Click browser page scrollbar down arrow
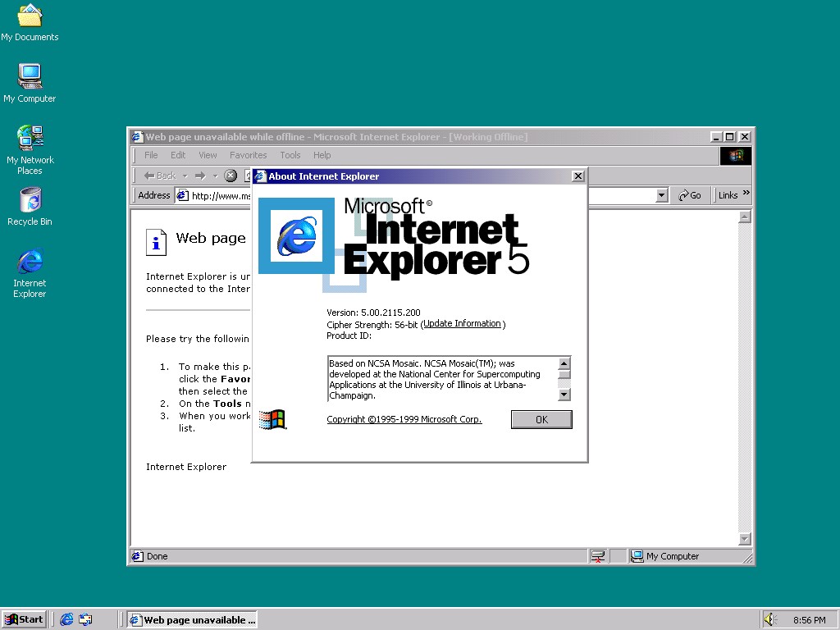The height and width of the screenshot is (630, 840). coord(745,539)
